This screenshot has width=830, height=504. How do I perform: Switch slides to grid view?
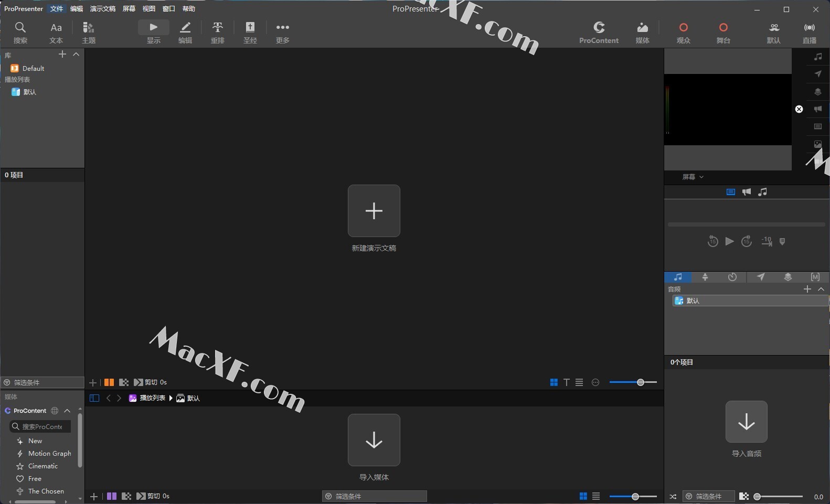pos(554,382)
